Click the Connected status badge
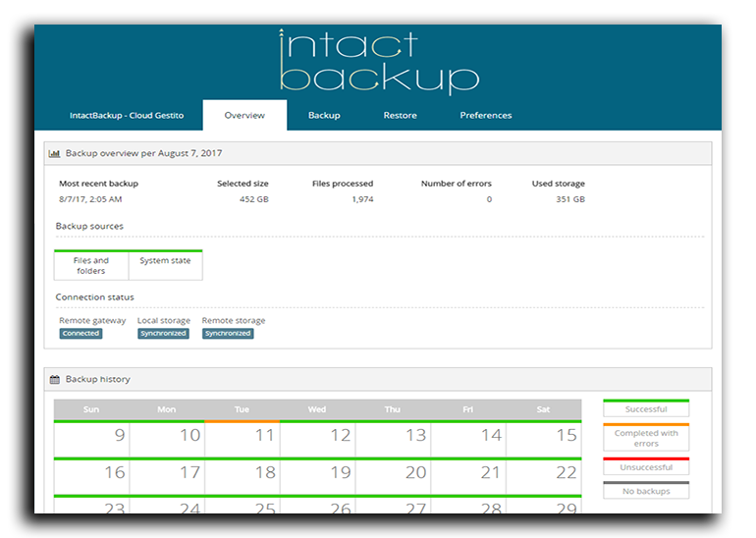Viewport: 756px width, 538px height. (x=81, y=334)
